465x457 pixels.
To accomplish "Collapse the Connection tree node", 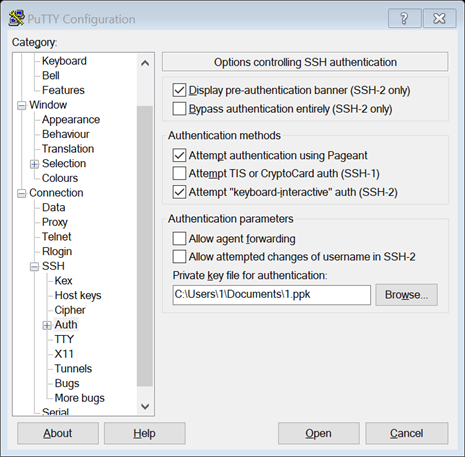I will [x=22, y=193].
